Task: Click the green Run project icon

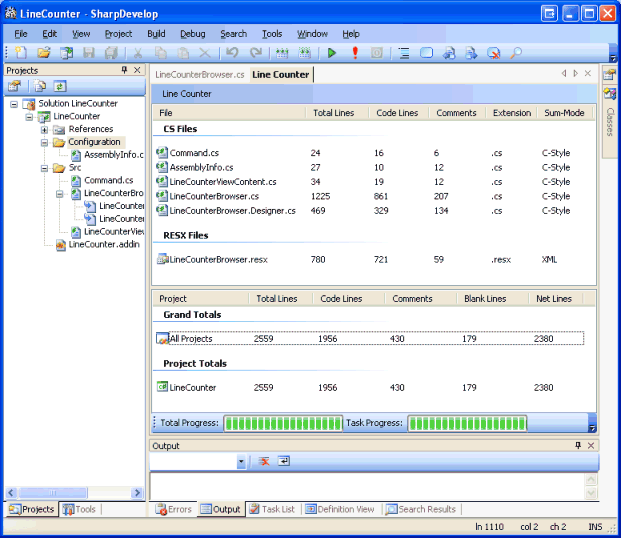Action: [x=332, y=53]
